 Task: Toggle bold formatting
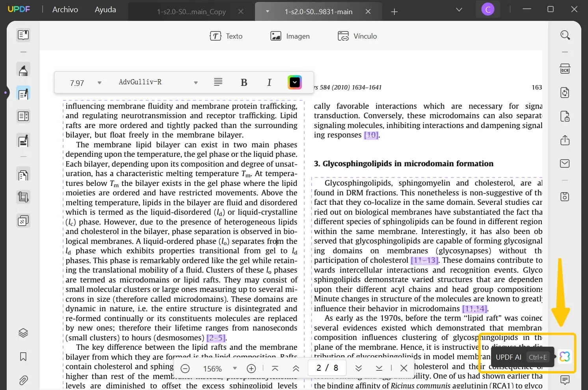tap(244, 82)
